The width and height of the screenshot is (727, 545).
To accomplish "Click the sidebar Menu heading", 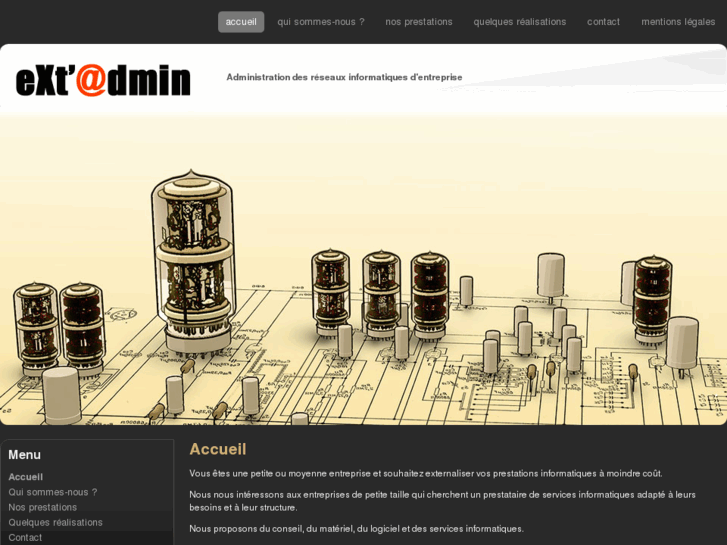I will point(25,455).
